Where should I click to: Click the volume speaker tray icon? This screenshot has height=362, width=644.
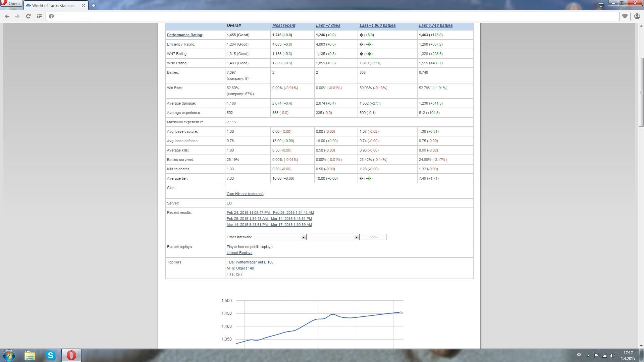point(612,355)
